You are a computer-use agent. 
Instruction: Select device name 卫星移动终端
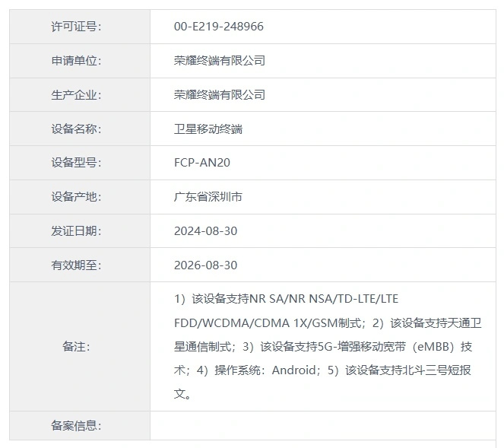[208, 129]
